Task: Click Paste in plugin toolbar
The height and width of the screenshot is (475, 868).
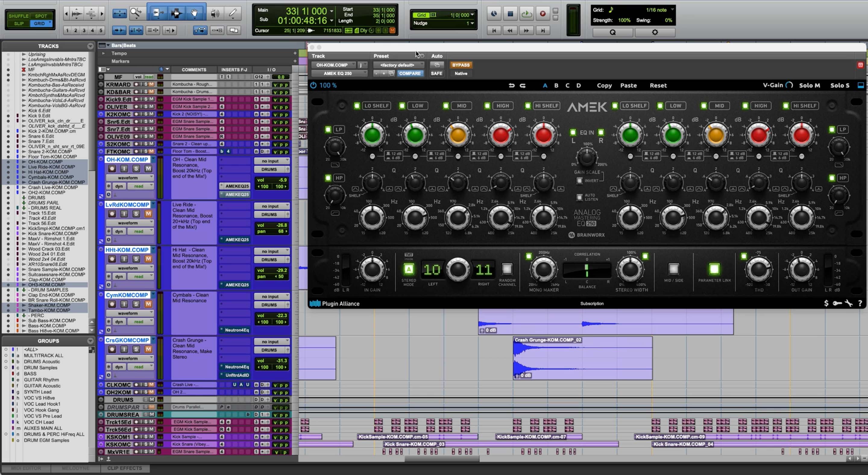Action: point(628,86)
